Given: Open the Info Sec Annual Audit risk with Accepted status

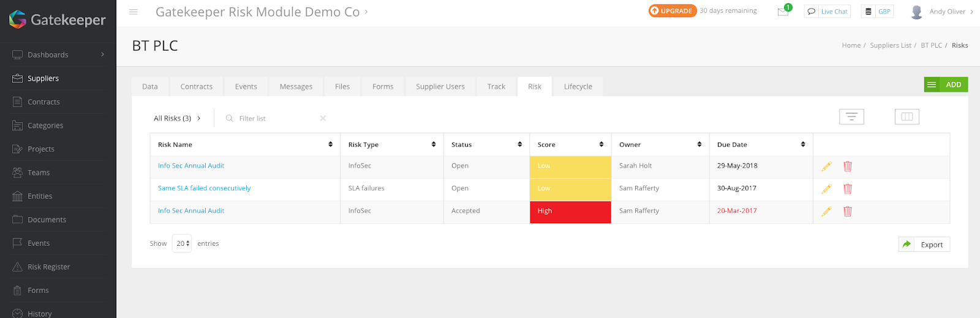Looking at the screenshot, I should pyautogui.click(x=191, y=211).
